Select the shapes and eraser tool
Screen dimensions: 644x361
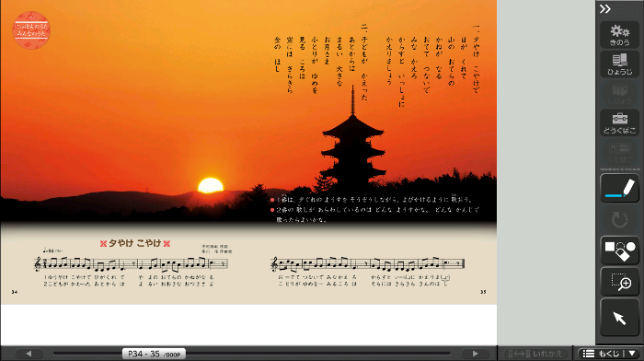pyautogui.click(x=619, y=250)
